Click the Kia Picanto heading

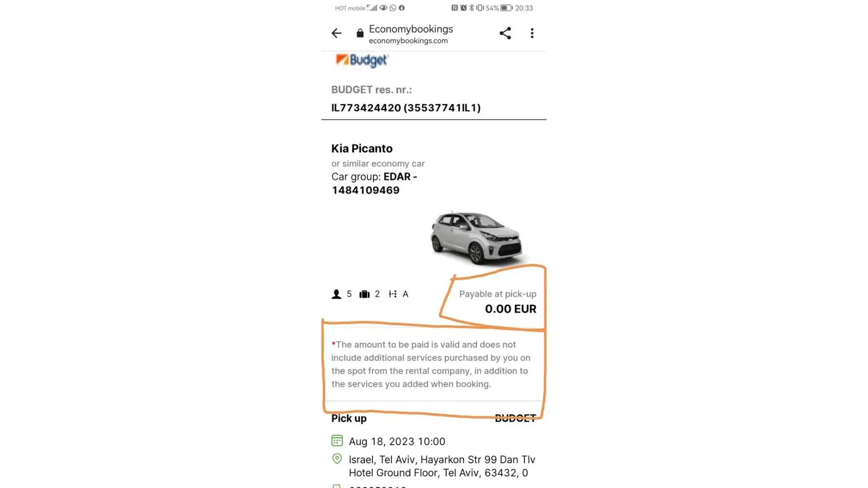362,148
